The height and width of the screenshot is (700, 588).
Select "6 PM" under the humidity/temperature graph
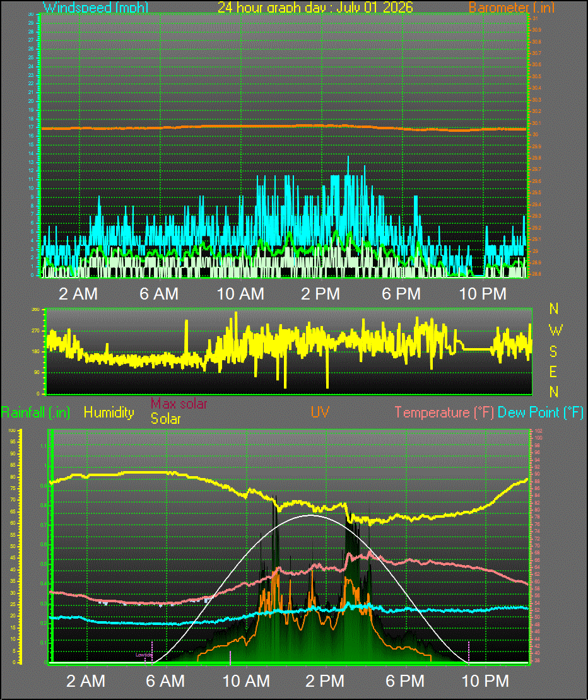coord(405,681)
